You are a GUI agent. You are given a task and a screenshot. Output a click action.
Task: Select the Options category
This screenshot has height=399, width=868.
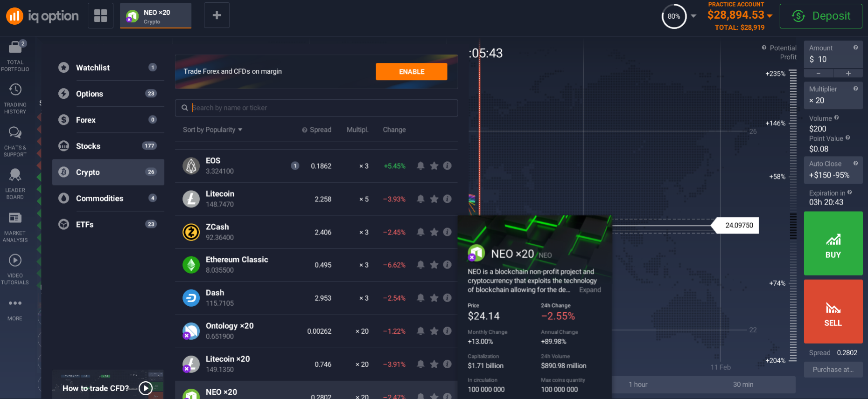(108, 94)
